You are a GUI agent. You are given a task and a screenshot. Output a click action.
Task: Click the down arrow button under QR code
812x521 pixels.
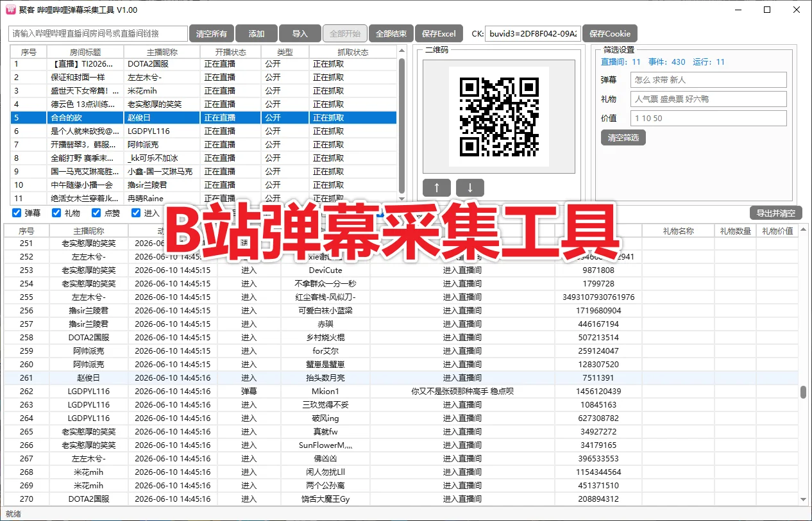(470, 188)
